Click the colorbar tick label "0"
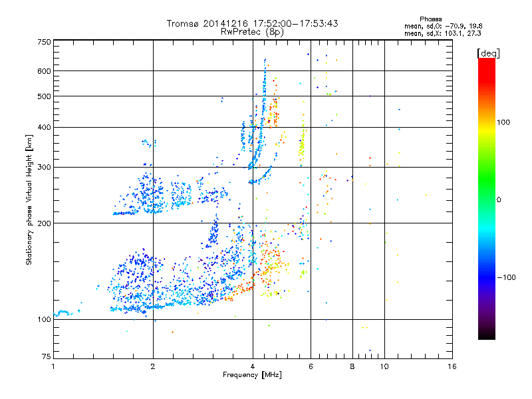Screen dimensions: 532x399 499,200
